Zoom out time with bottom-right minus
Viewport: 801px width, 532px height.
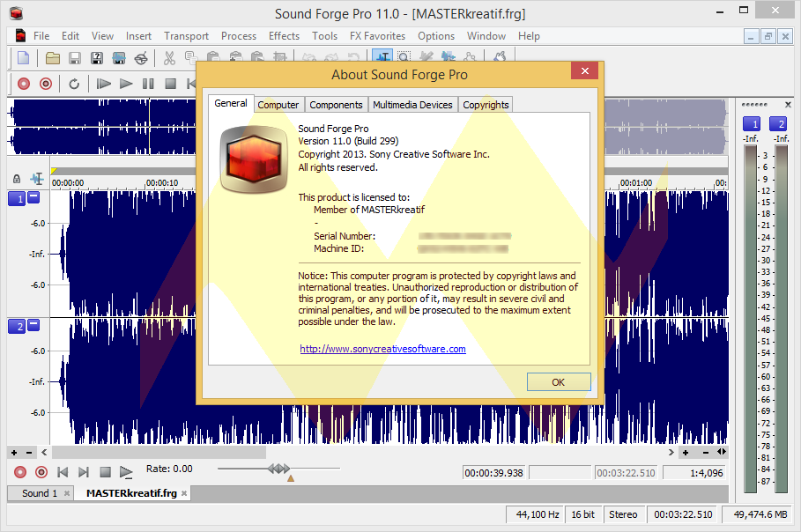click(706, 453)
